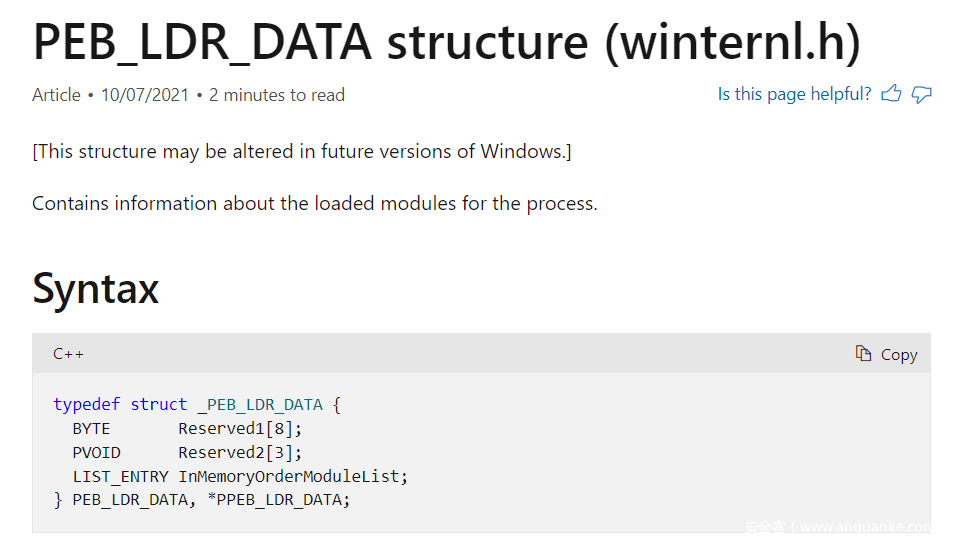This screenshot has width=961, height=546.
Task: Click the _PEB_LDR_DATA struct name in code
Action: coord(260,404)
